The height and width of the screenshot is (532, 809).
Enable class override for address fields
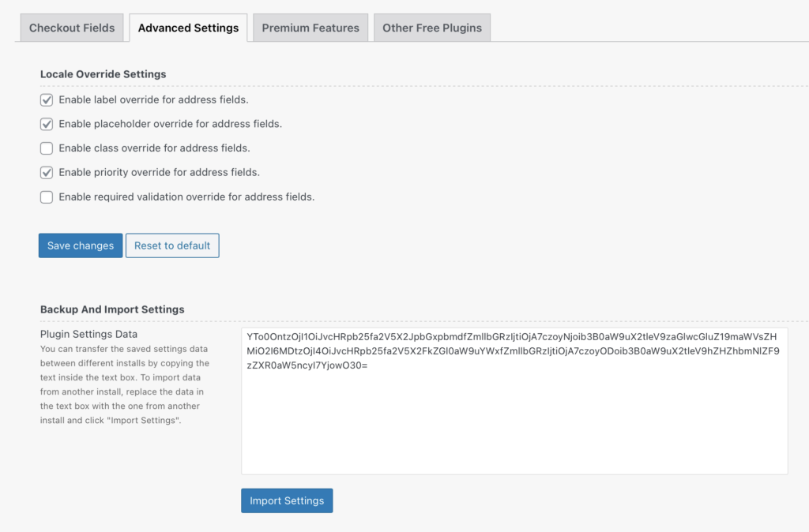tap(47, 148)
